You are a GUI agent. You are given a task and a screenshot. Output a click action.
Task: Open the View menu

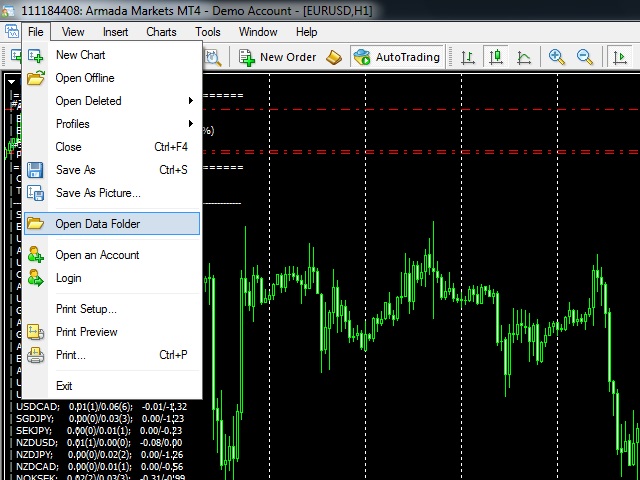73,31
